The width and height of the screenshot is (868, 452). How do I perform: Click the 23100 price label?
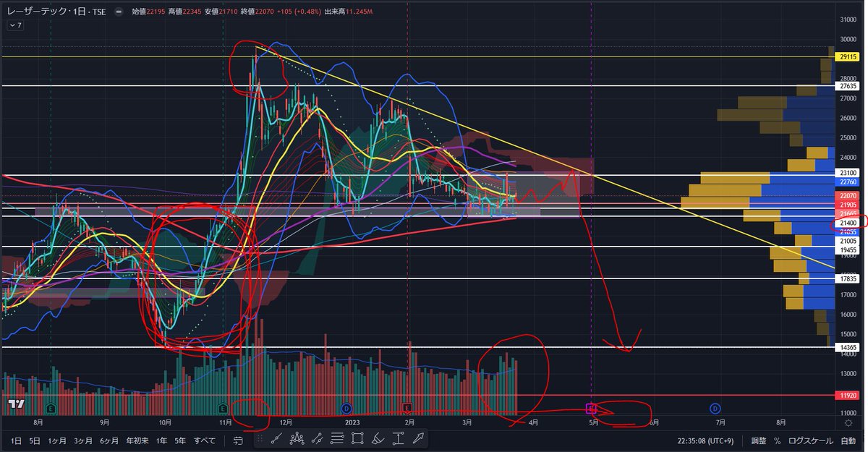click(847, 174)
